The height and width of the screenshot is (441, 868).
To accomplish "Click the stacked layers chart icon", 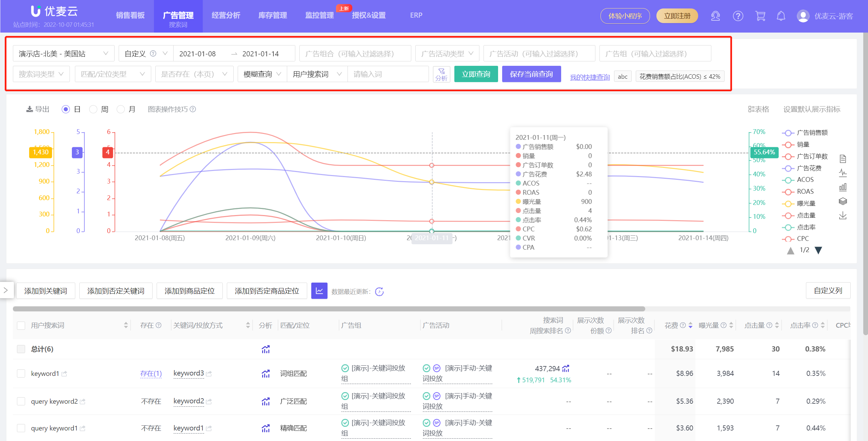I will point(843,202).
